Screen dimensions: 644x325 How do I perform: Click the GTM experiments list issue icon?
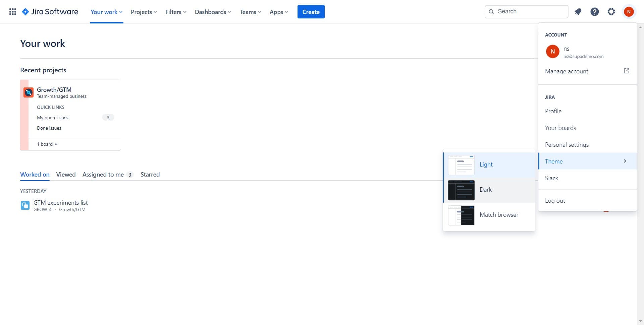[x=25, y=205]
